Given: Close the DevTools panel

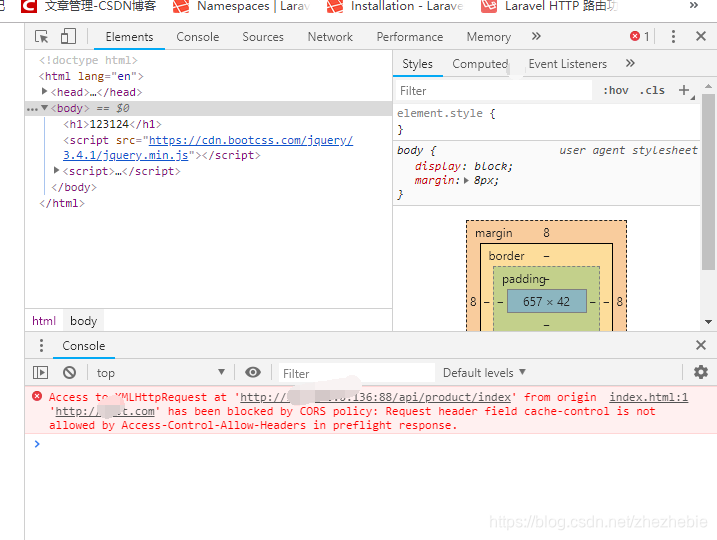Looking at the screenshot, I should [x=701, y=36].
